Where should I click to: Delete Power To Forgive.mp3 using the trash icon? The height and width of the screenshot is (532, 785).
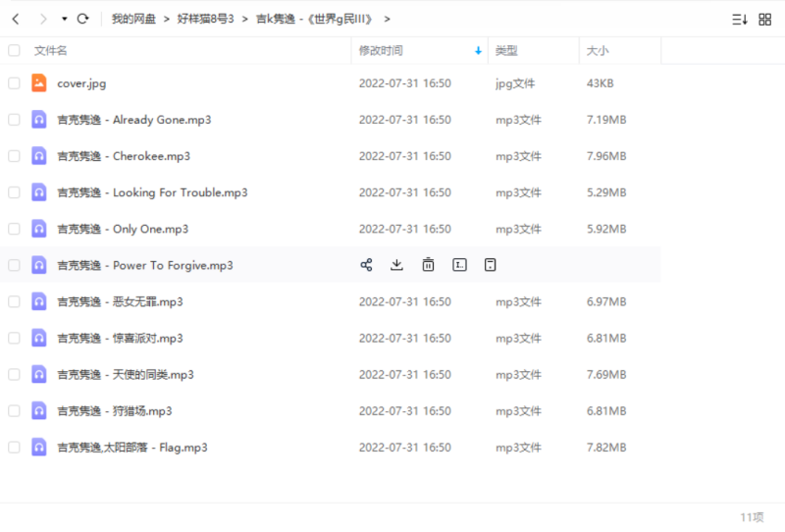click(429, 265)
